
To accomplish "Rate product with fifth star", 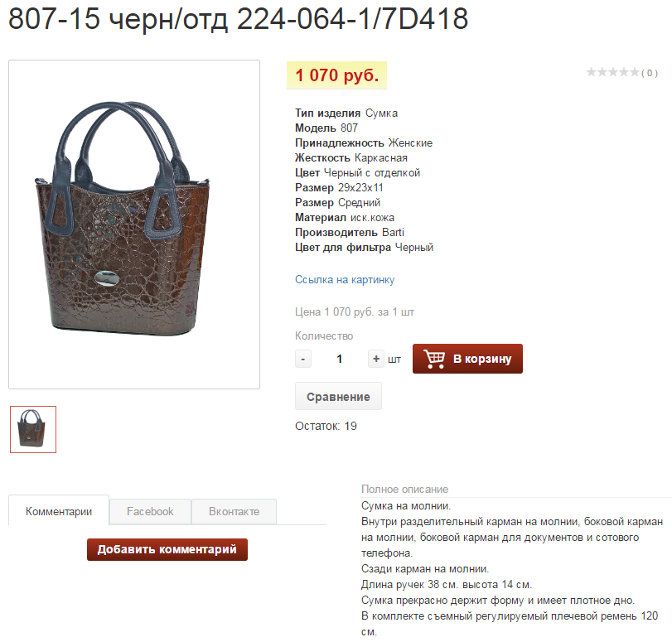I will tap(634, 72).
